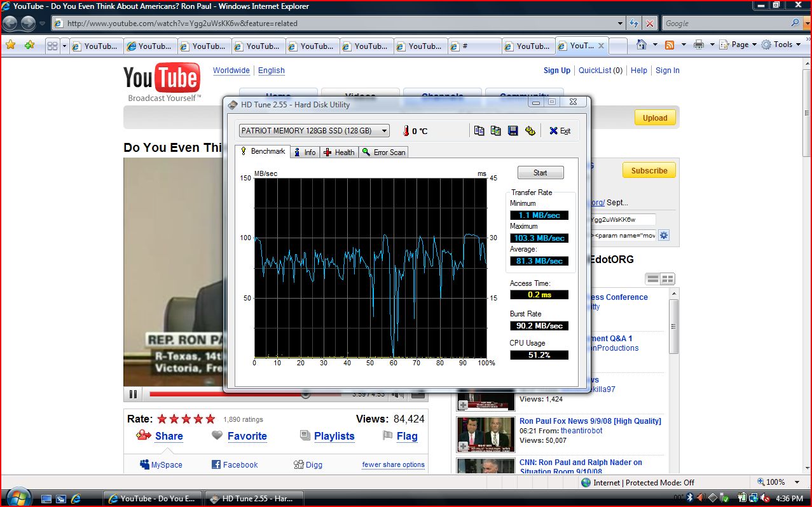Click the 'fewer share options' link

coord(394,464)
